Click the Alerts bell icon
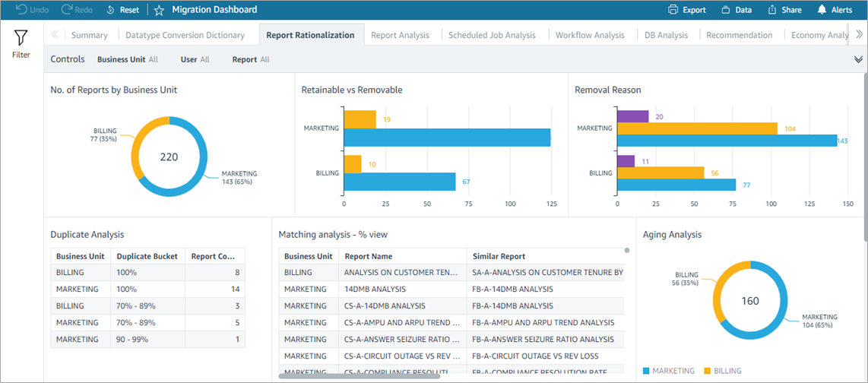Viewport: 868px width, 383px height. [x=822, y=9]
